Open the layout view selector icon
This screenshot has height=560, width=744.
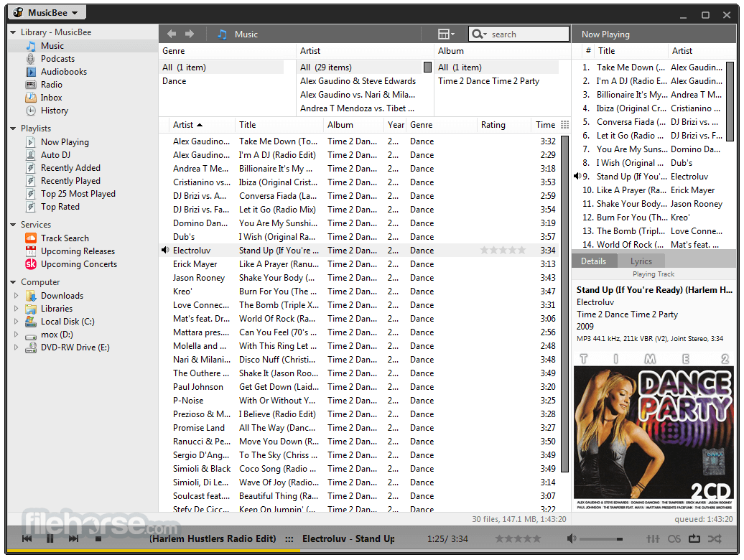coord(445,34)
